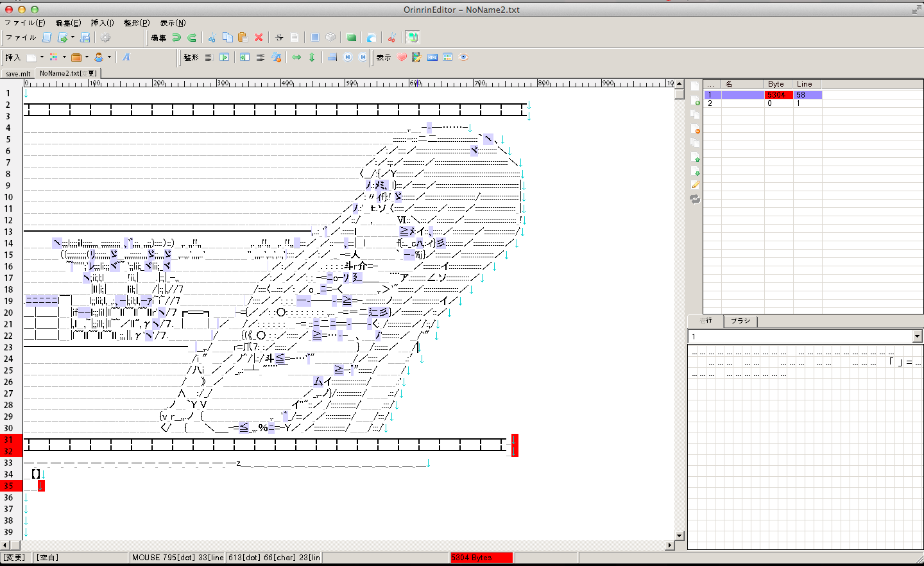Switch to the ブラシ tab
This screenshot has height=566, width=924.
point(740,321)
